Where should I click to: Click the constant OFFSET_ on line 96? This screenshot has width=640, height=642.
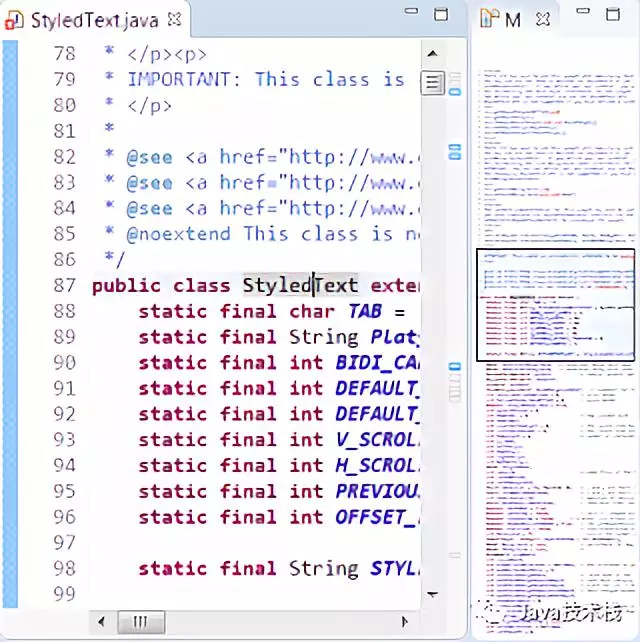click(378, 518)
